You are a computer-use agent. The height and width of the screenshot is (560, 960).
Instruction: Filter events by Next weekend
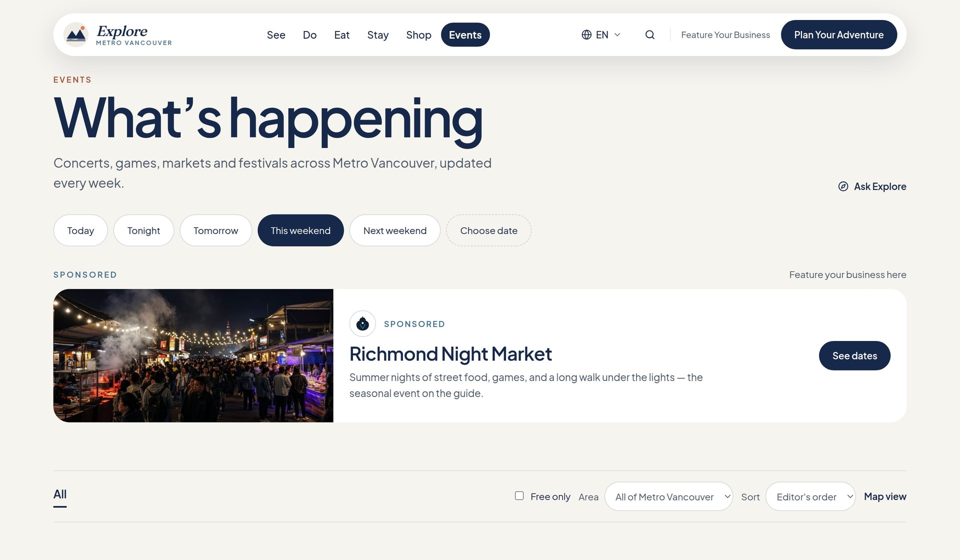[395, 230]
